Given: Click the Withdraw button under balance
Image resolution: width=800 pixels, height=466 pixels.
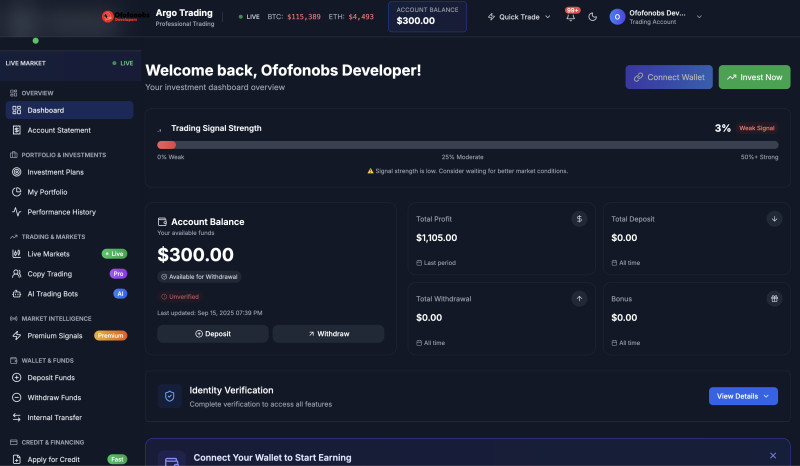Looking at the screenshot, I should click(x=328, y=334).
